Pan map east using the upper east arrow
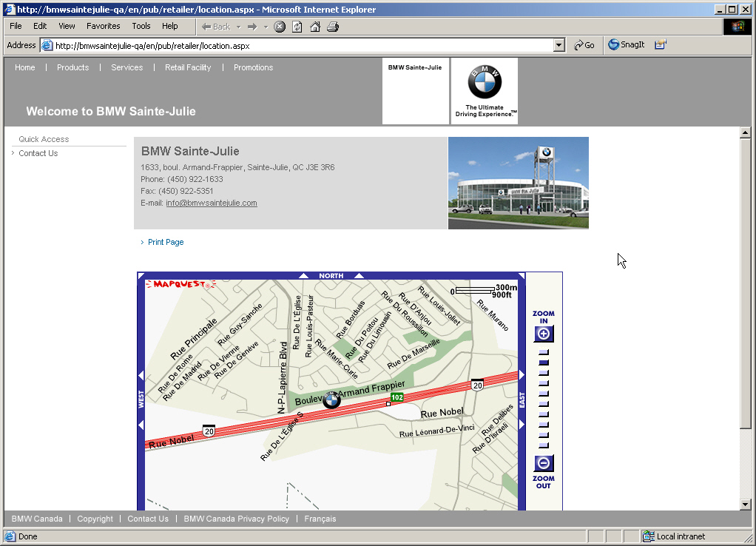Viewport: 756px width, 546px height. [x=522, y=375]
